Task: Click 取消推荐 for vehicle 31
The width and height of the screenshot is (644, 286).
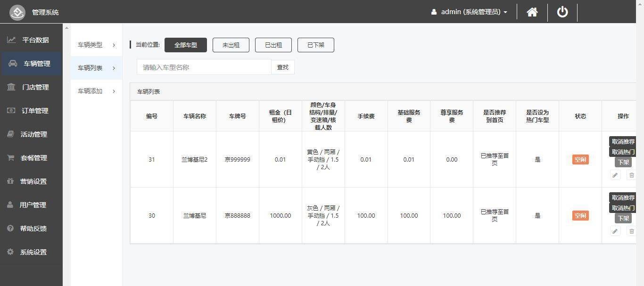Action: tap(623, 142)
